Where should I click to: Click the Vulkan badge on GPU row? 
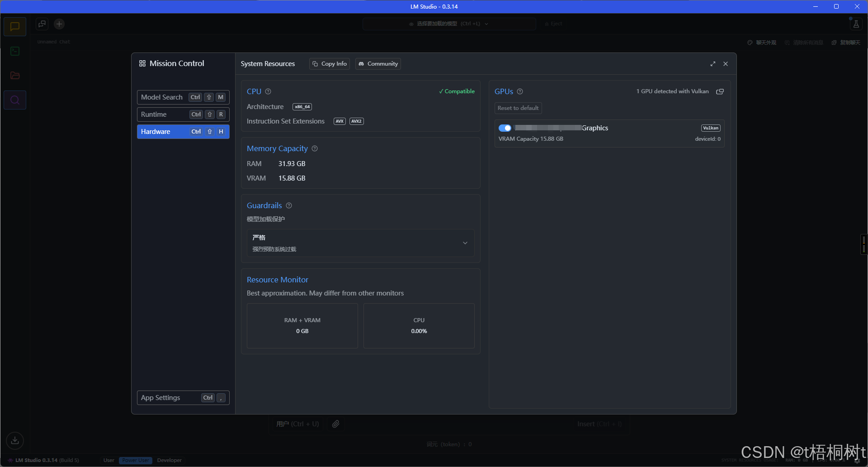click(x=711, y=128)
